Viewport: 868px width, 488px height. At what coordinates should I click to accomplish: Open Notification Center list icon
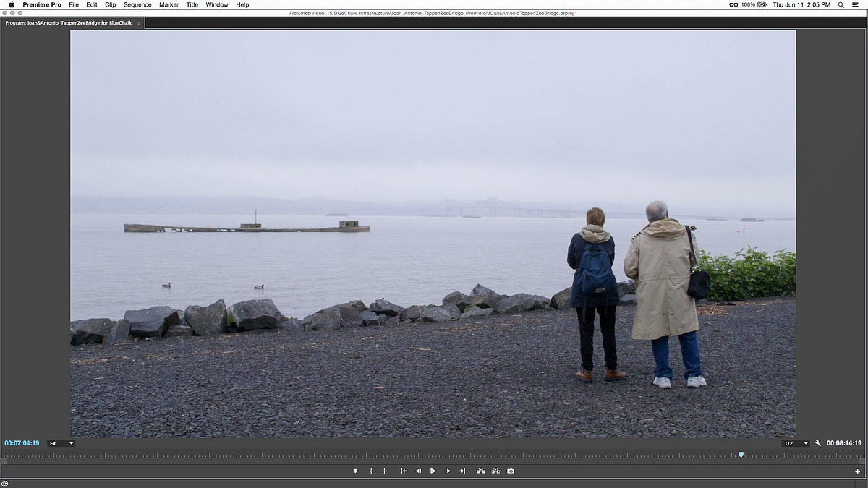tap(856, 4)
